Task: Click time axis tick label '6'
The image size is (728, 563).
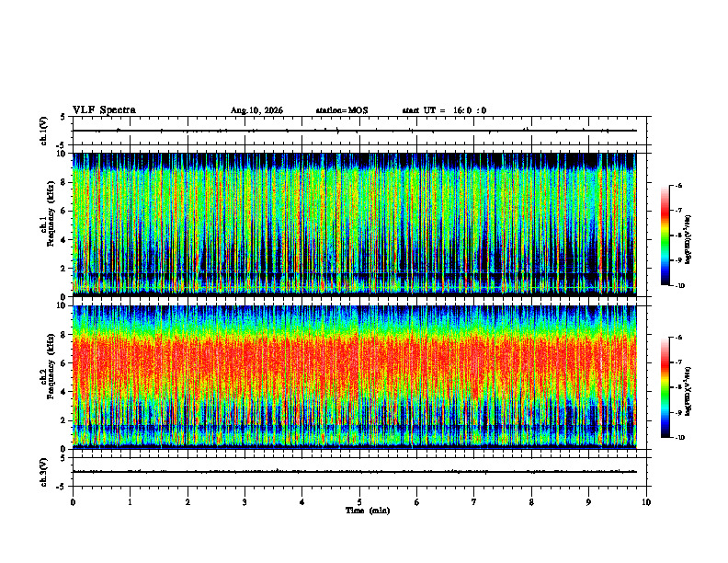Action: pos(417,502)
